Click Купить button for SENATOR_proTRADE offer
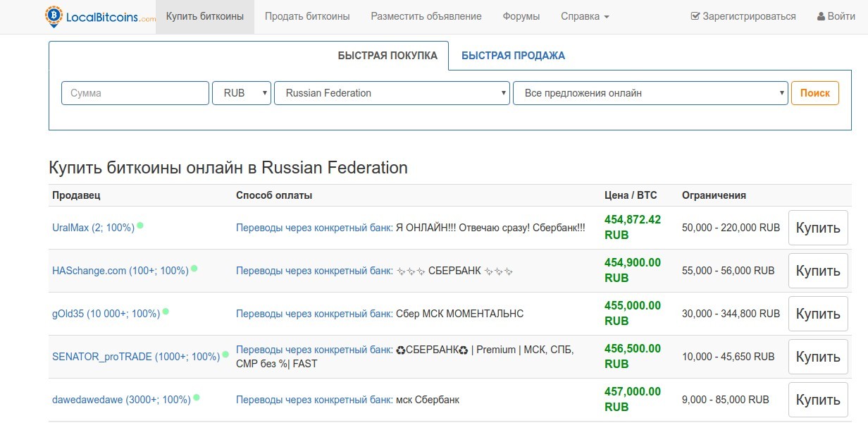Screen dimensions: 868x423 [x=818, y=357]
